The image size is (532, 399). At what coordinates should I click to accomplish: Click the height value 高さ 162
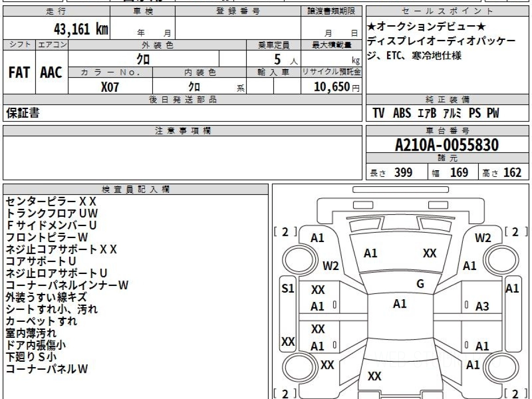502,172
